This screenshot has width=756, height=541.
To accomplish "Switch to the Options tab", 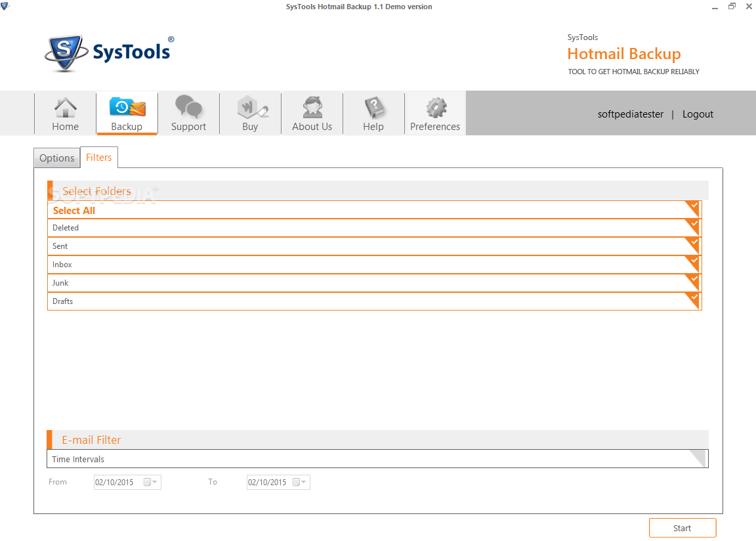I will [x=57, y=158].
